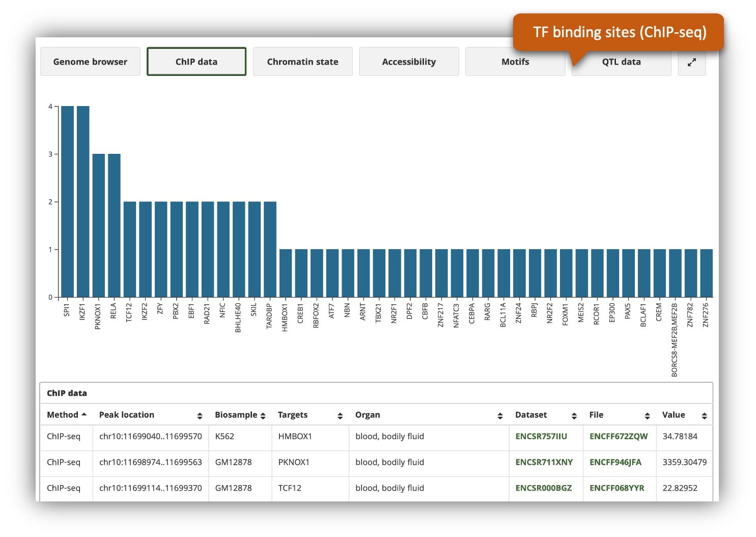The height and width of the screenshot is (537, 756).
Task: Open the Accessibility tab
Action: click(x=409, y=62)
